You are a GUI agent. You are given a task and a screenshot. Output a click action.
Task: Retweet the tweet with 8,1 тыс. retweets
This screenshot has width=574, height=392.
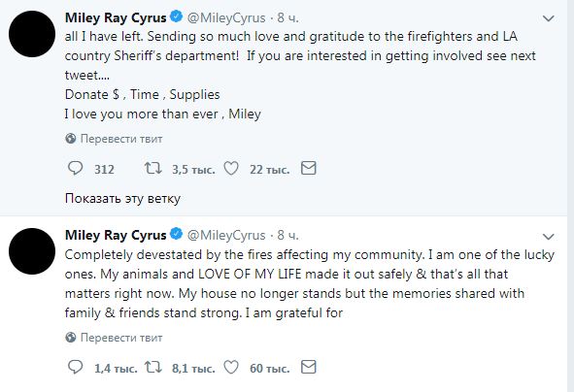click(x=152, y=367)
